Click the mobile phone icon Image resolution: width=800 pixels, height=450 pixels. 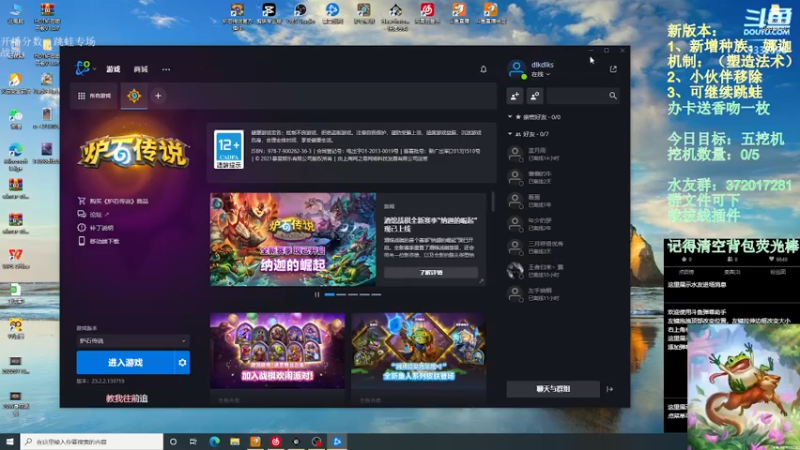pos(82,240)
